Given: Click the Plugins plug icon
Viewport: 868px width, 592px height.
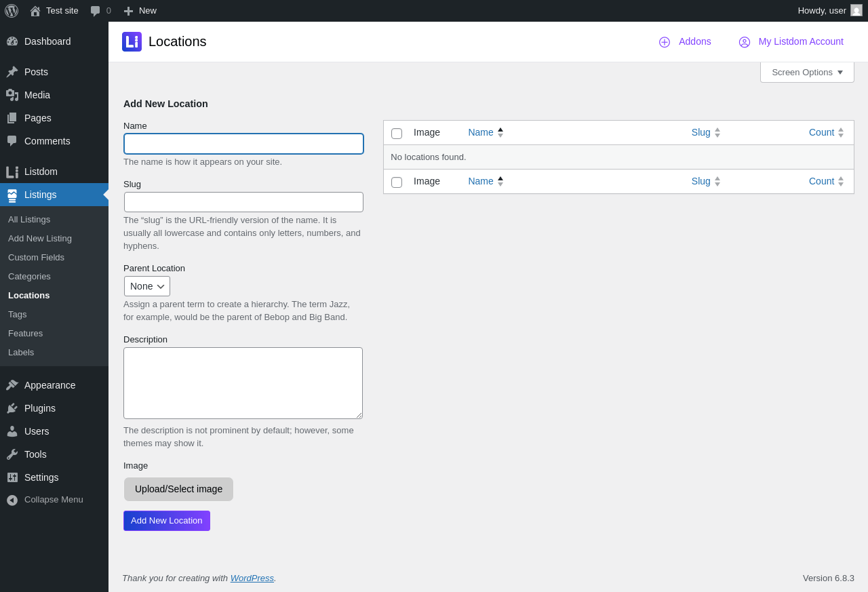Looking at the screenshot, I should [12, 408].
